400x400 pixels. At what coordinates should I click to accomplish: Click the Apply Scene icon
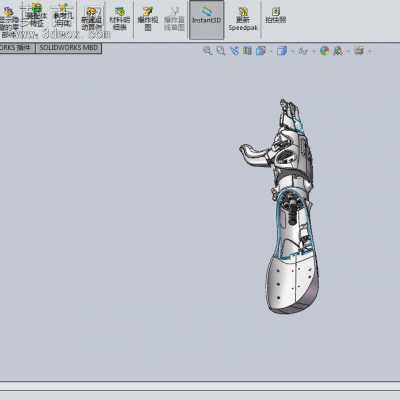coord(338,51)
